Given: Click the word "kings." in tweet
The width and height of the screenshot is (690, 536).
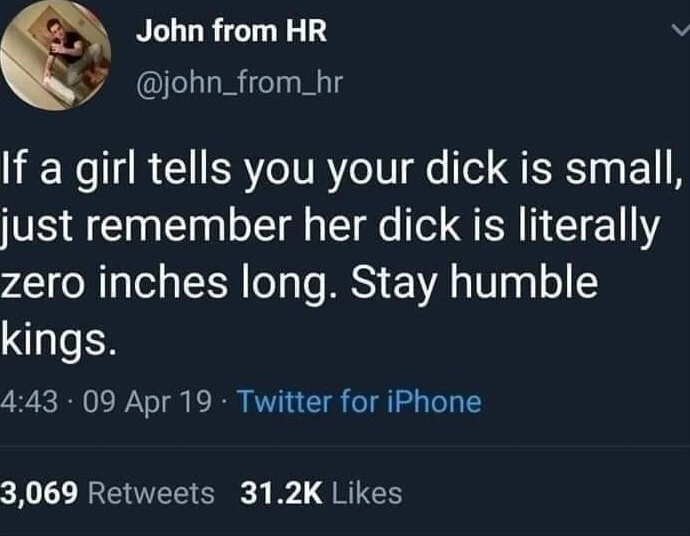Looking at the screenshot, I should coord(59,340).
